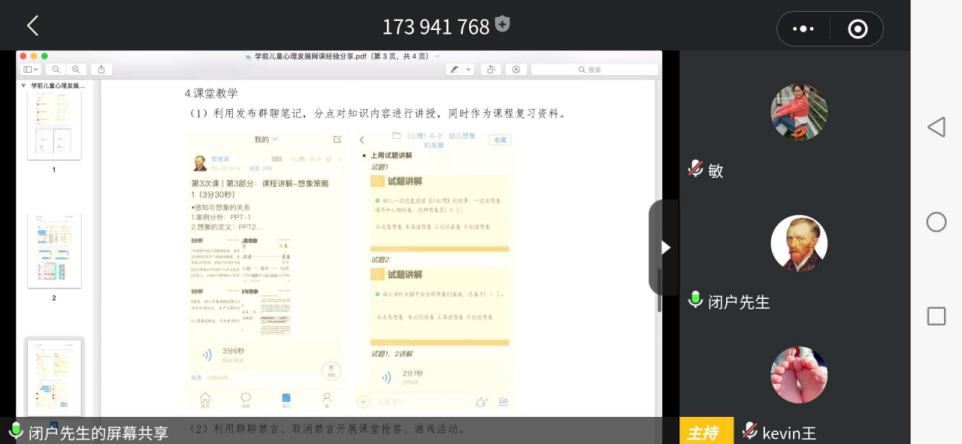Click the zoom in magnifier in the PDF toolbar

click(76, 69)
